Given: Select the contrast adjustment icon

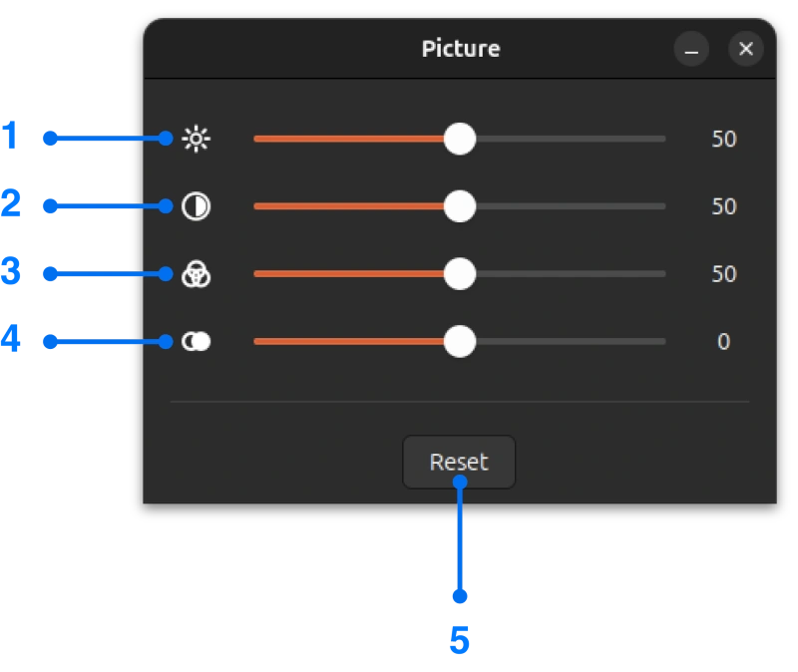Looking at the screenshot, I should point(196,206).
